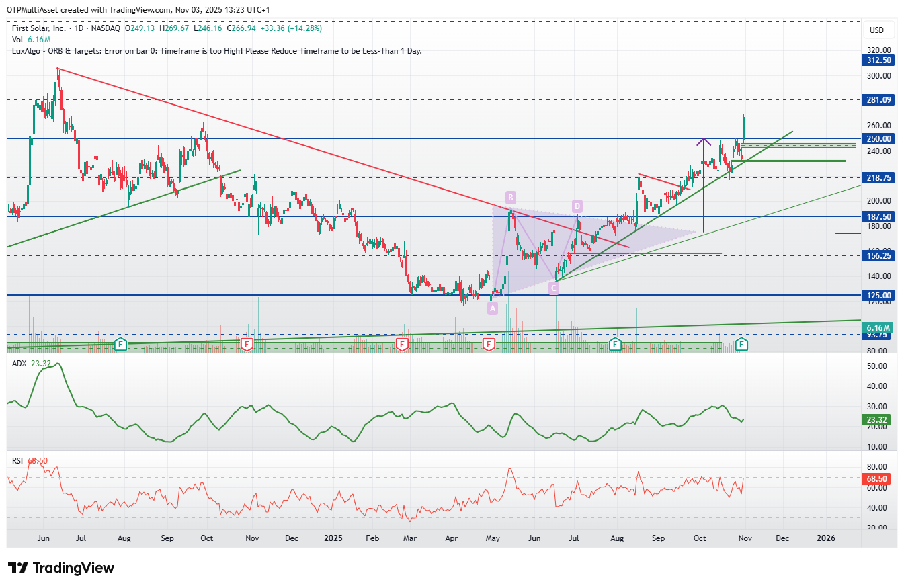The height and width of the screenshot is (588, 904).
Task: Click the 2026 label on the time axis
Action: (825, 538)
